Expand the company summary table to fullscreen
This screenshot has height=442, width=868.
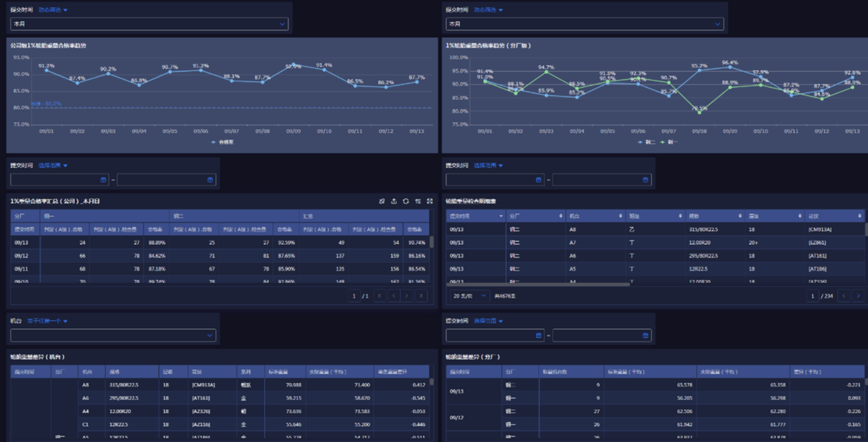pos(430,201)
